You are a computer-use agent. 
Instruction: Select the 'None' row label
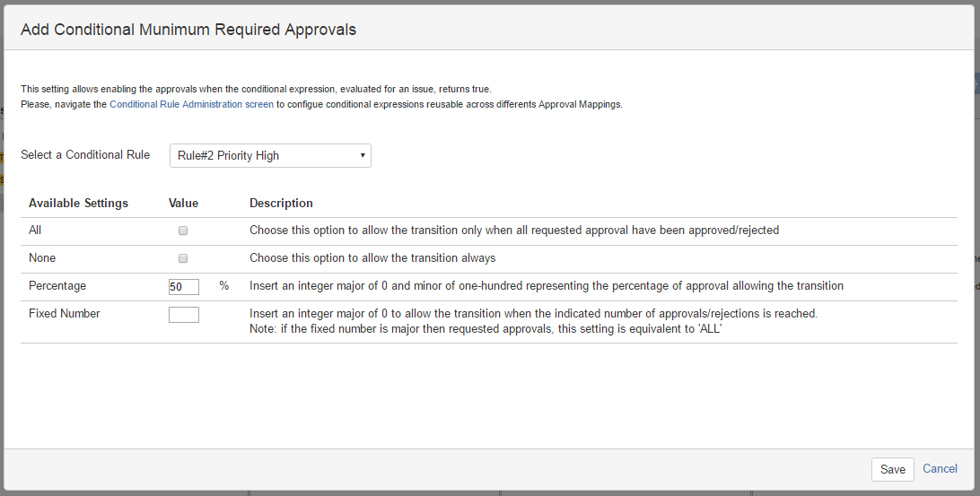coord(42,258)
